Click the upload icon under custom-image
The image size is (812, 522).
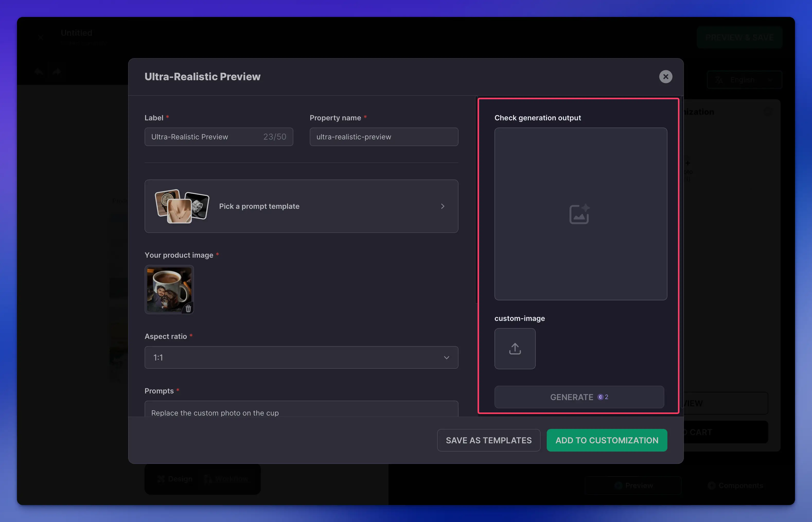point(515,348)
